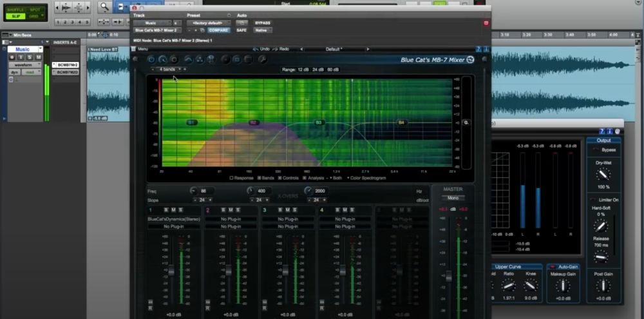Open the read automation mode dropdown
Screen dimensions: 644x319
pyautogui.click(x=31, y=72)
